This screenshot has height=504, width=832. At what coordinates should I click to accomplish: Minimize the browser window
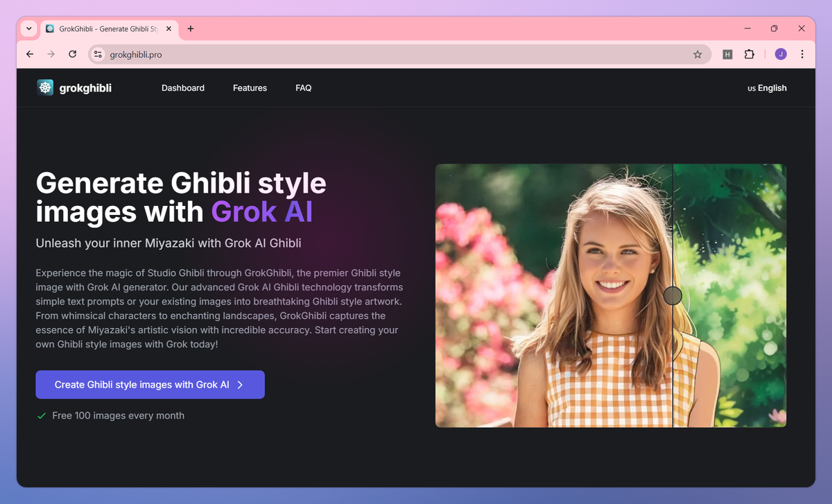[747, 28]
